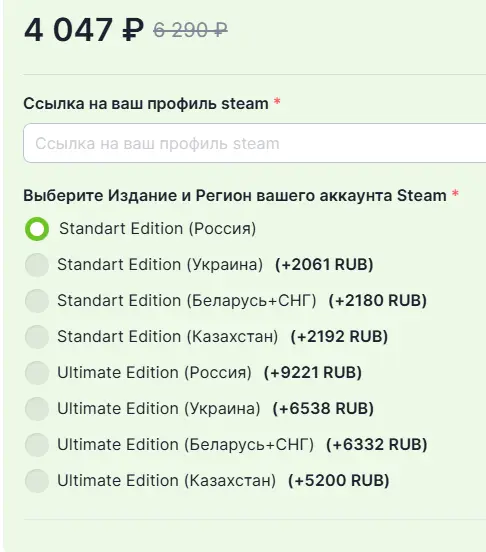
Task: Pick Standart Edition (Казахстан) radio option
Action: [37, 337]
